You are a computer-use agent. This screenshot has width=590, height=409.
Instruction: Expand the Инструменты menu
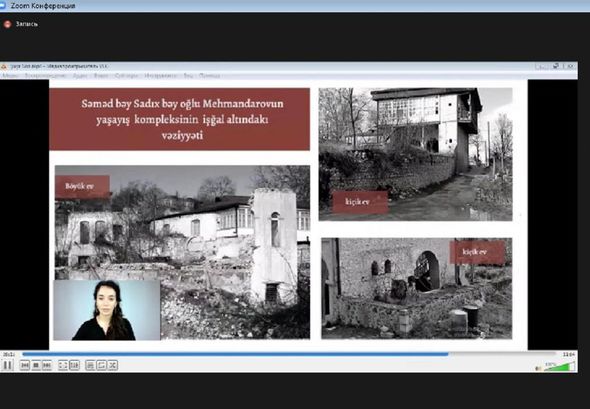tap(160, 76)
